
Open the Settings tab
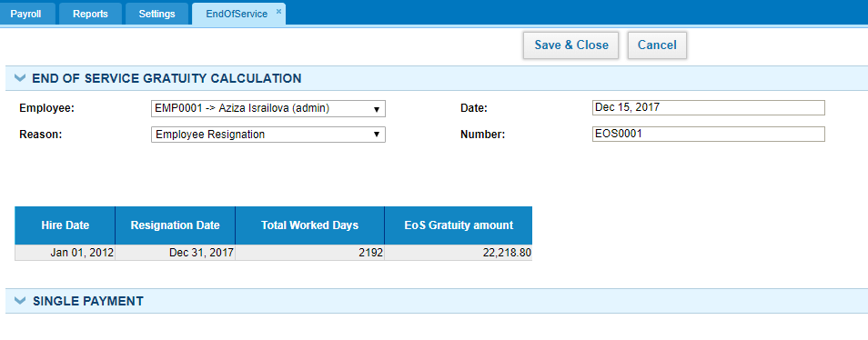[x=156, y=14]
